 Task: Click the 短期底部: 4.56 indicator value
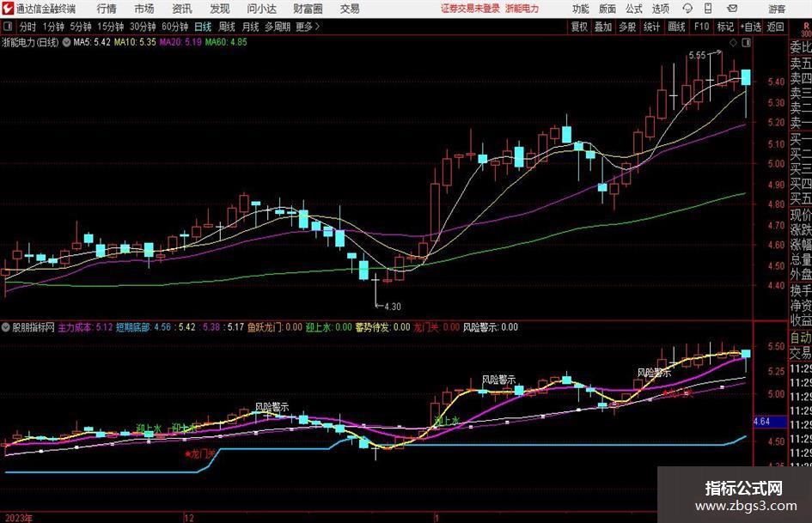(143, 327)
